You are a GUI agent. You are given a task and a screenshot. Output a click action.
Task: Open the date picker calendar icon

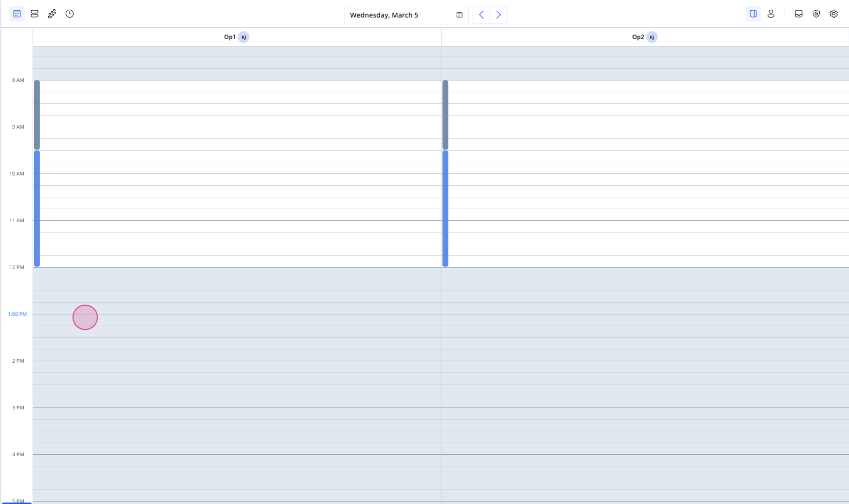click(x=459, y=15)
